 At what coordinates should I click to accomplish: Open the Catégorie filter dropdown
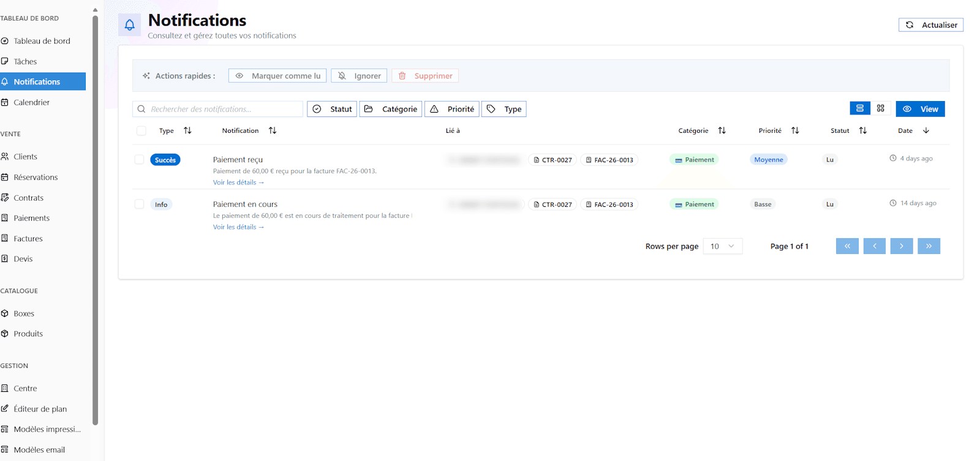click(x=390, y=109)
